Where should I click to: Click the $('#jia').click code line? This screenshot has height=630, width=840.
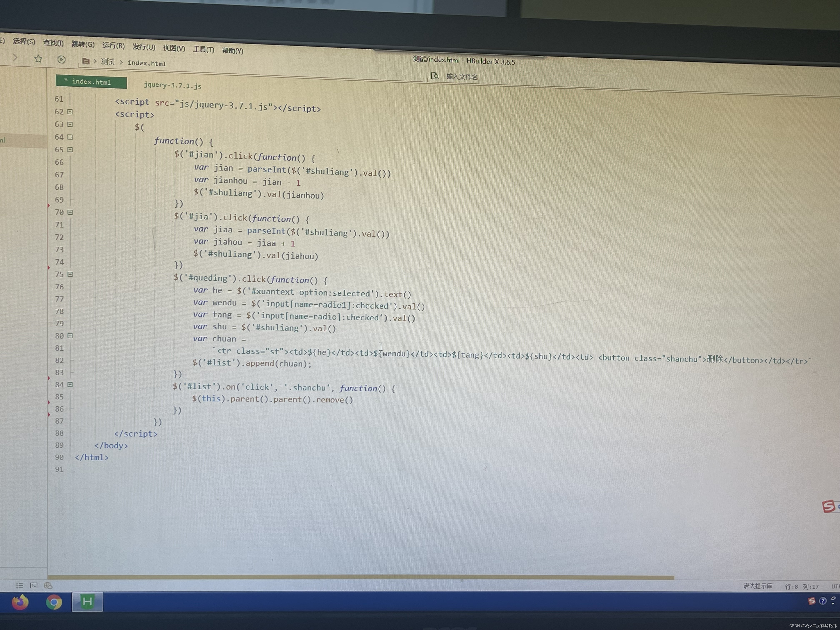click(242, 218)
